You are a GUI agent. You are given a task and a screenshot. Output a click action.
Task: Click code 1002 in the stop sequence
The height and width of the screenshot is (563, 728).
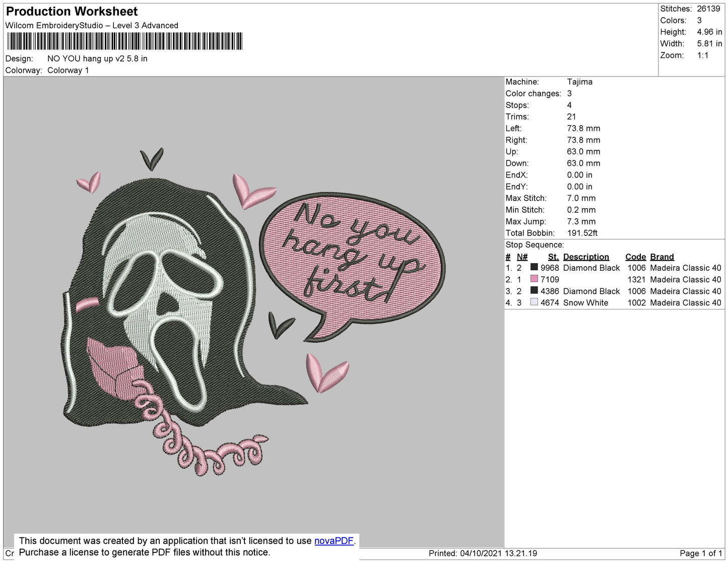tap(636, 302)
